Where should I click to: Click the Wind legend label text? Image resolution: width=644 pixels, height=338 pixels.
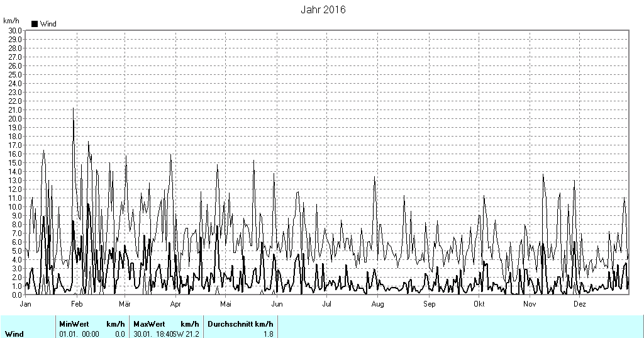(48, 24)
